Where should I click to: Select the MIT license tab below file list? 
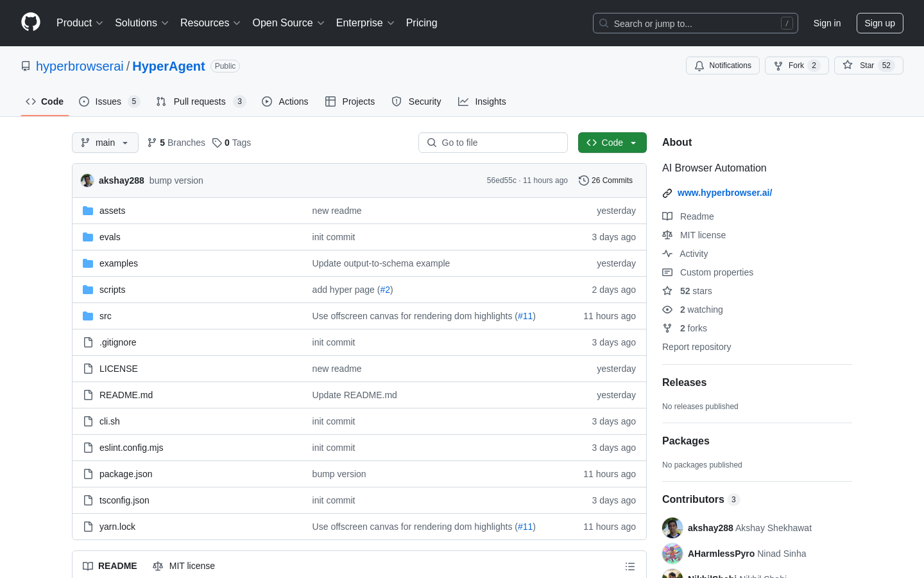point(184,566)
